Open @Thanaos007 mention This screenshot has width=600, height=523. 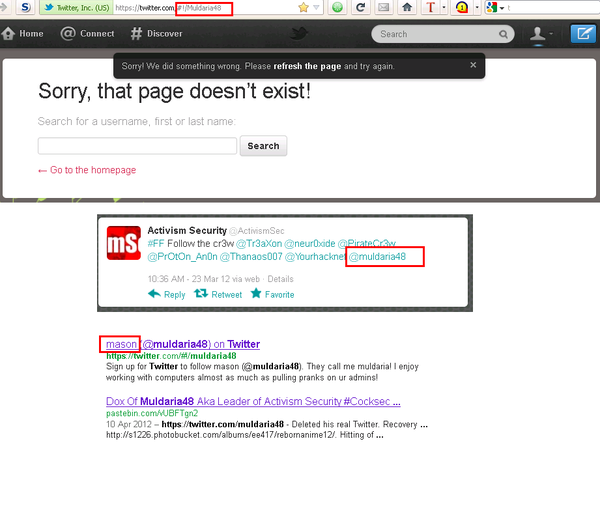(251, 257)
